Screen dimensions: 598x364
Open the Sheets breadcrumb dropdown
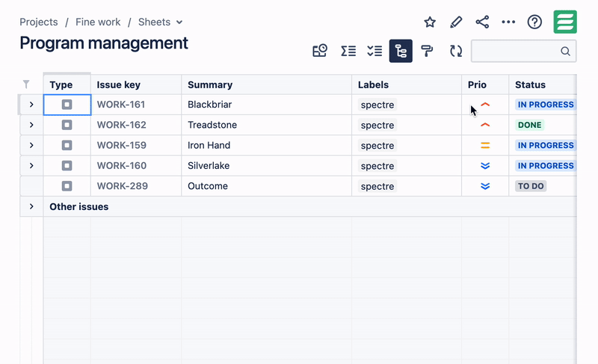[x=160, y=22]
